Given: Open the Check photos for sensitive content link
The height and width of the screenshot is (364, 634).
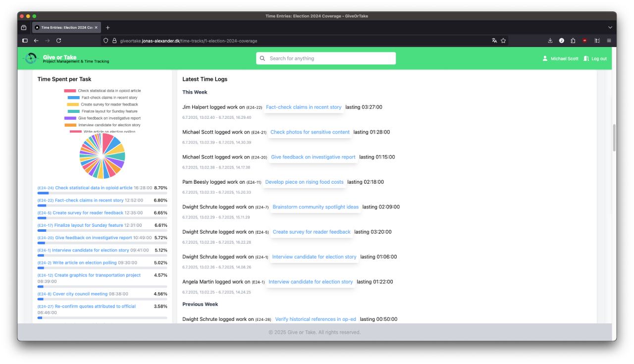Looking at the screenshot, I should (x=310, y=132).
